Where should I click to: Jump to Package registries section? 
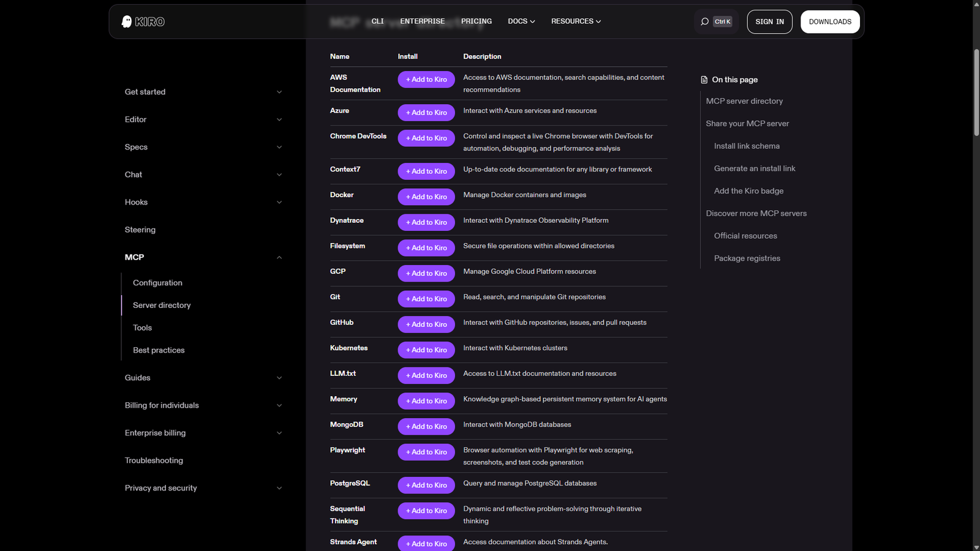pos(747,258)
